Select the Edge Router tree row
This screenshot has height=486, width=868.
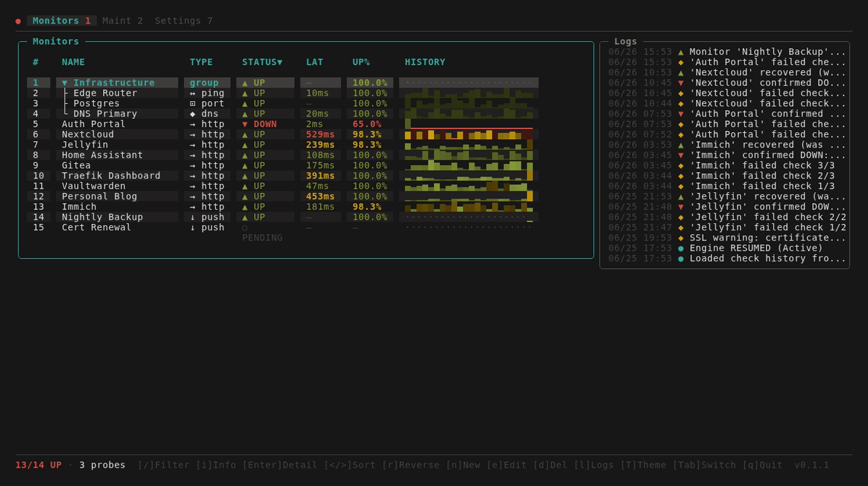point(283,93)
